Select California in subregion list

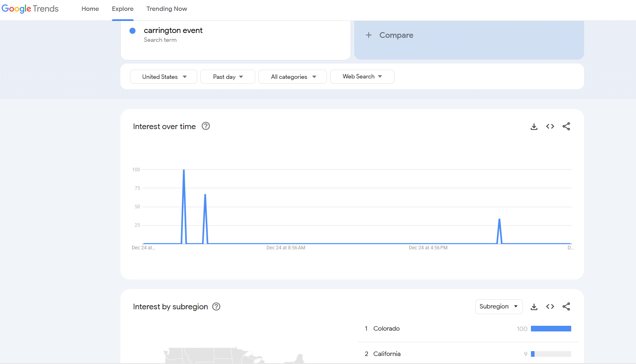(387, 354)
